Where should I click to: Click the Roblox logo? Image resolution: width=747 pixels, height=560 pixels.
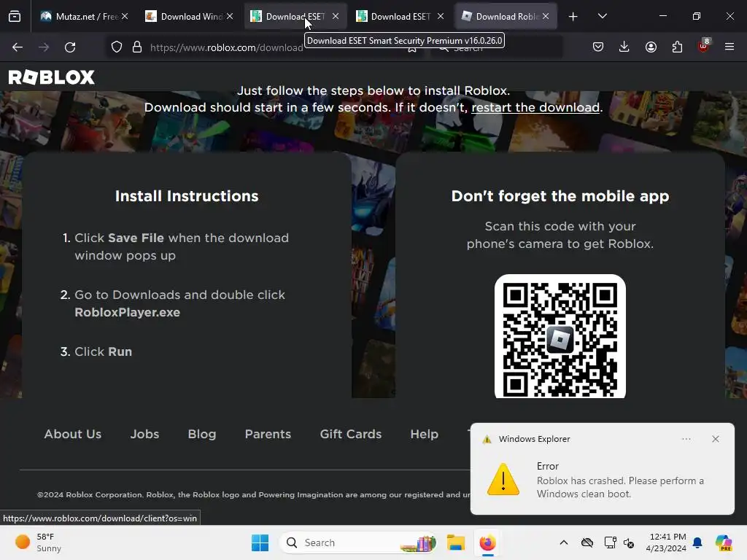pyautogui.click(x=52, y=77)
